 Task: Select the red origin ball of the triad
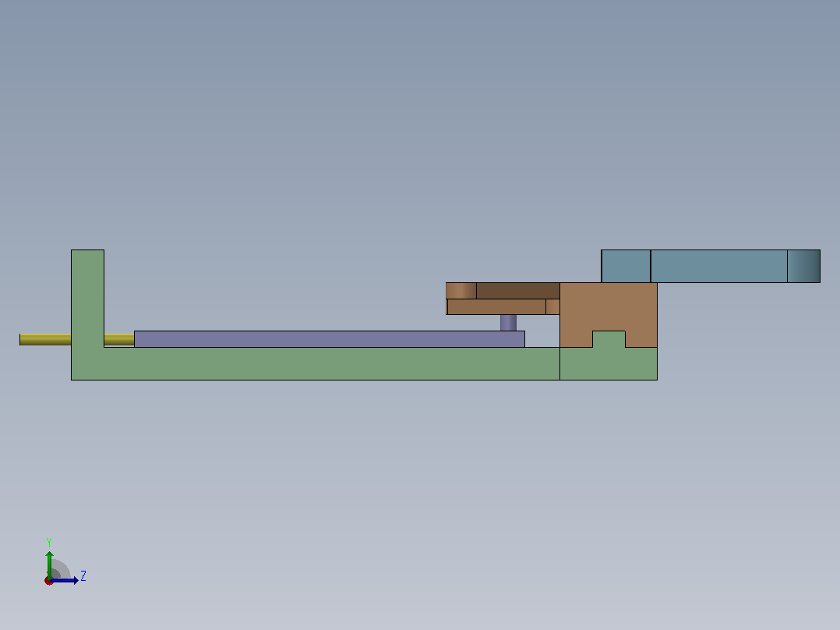[x=49, y=581]
